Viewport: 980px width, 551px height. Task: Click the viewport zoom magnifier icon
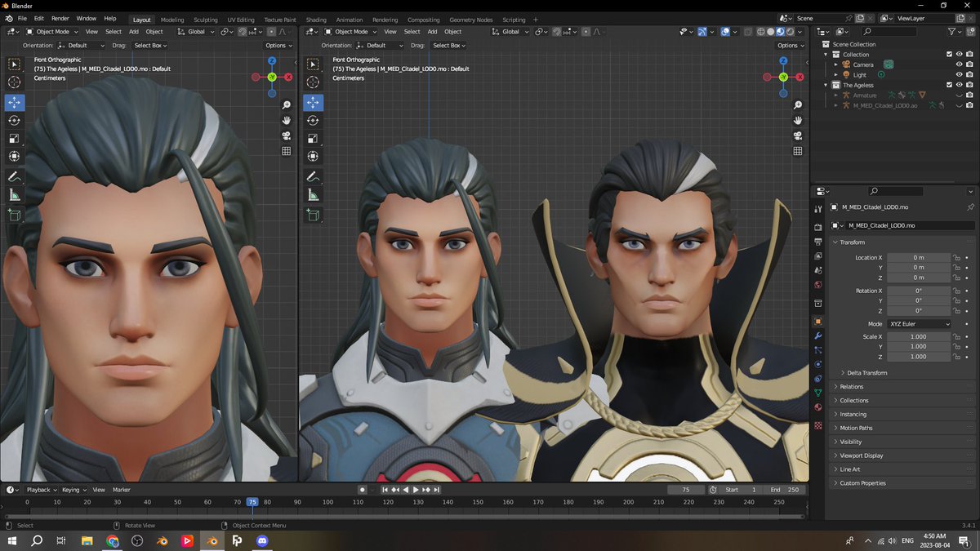click(287, 104)
